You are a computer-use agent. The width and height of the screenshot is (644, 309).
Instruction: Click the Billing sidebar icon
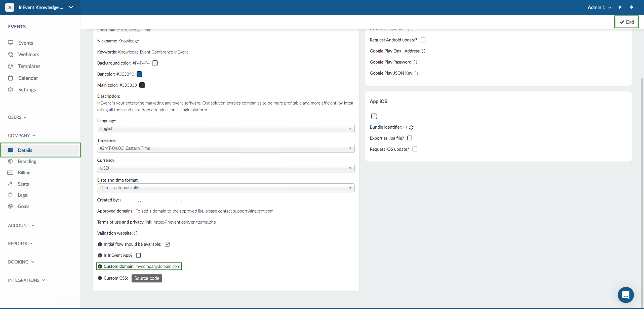coord(11,172)
